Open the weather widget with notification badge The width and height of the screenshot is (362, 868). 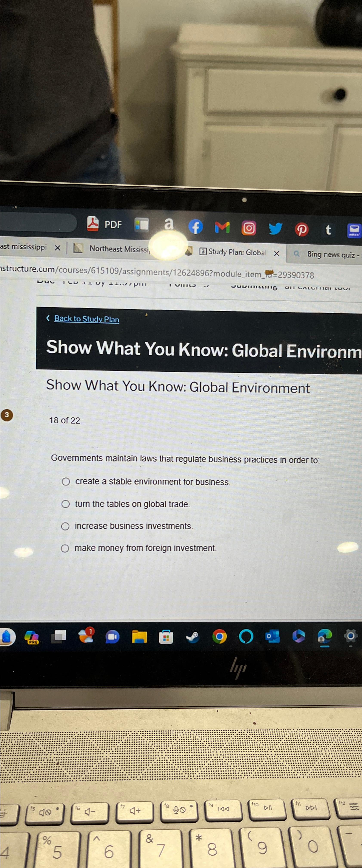point(86,635)
